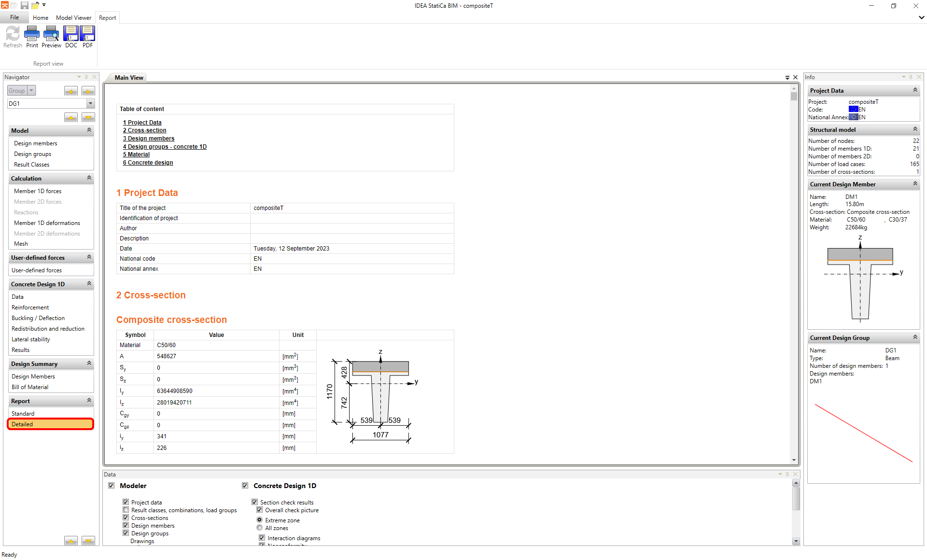Screen dimensions: 927x560
Task: Switch to the Model Viewer tab
Action: pyautogui.click(x=73, y=18)
